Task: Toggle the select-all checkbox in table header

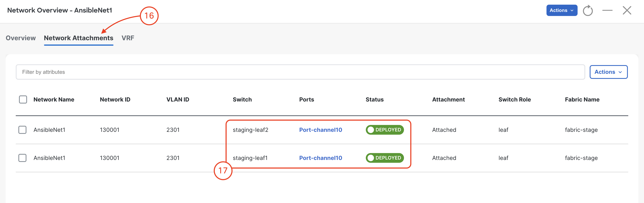Action: click(23, 100)
